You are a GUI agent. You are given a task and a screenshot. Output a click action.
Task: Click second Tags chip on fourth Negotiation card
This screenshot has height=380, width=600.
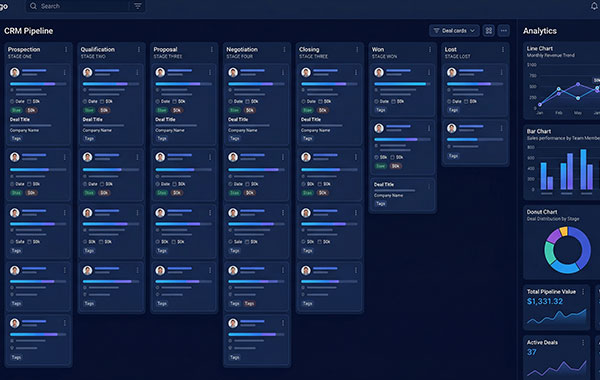click(249, 303)
